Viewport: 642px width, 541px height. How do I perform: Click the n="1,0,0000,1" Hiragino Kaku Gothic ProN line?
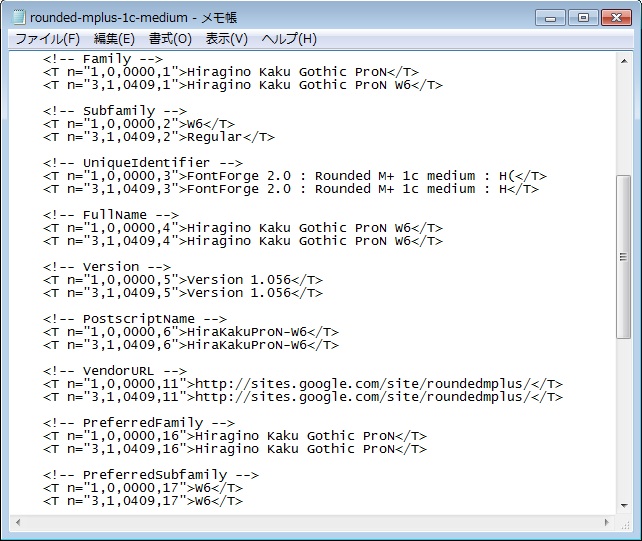click(x=231, y=72)
